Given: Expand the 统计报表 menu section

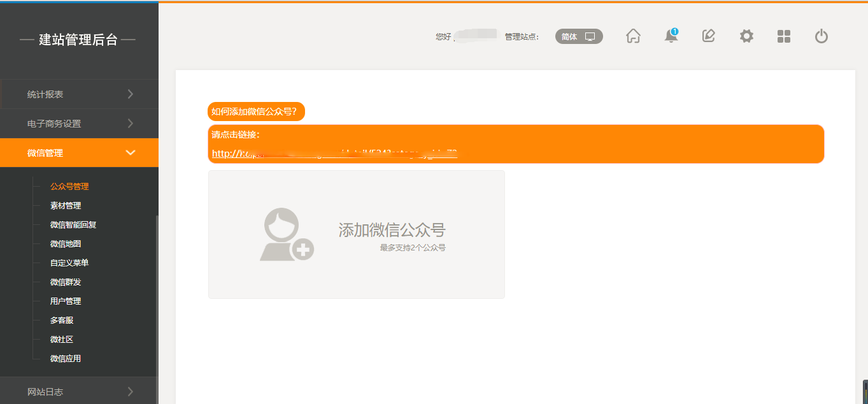Looking at the screenshot, I should pyautogui.click(x=79, y=94).
